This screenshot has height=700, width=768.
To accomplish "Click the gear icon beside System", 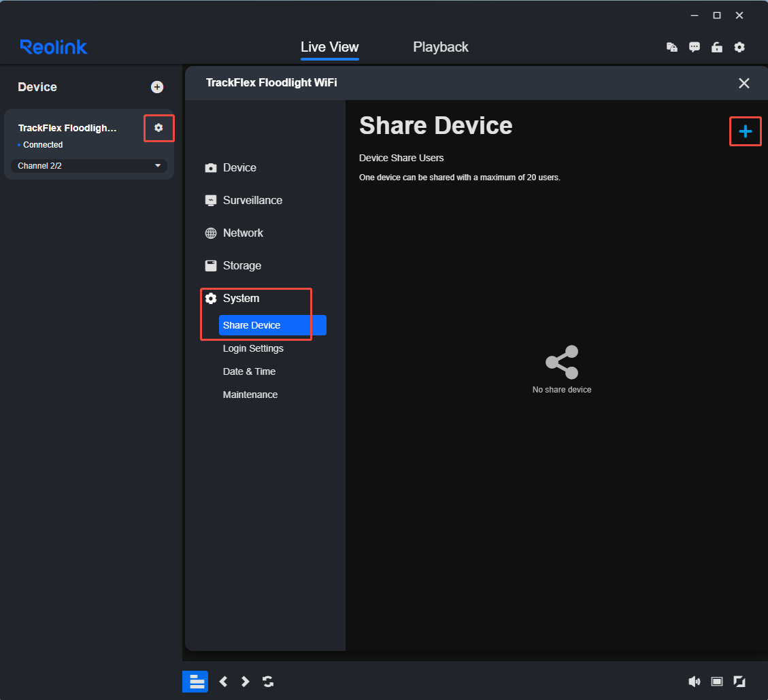I will click(211, 299).
